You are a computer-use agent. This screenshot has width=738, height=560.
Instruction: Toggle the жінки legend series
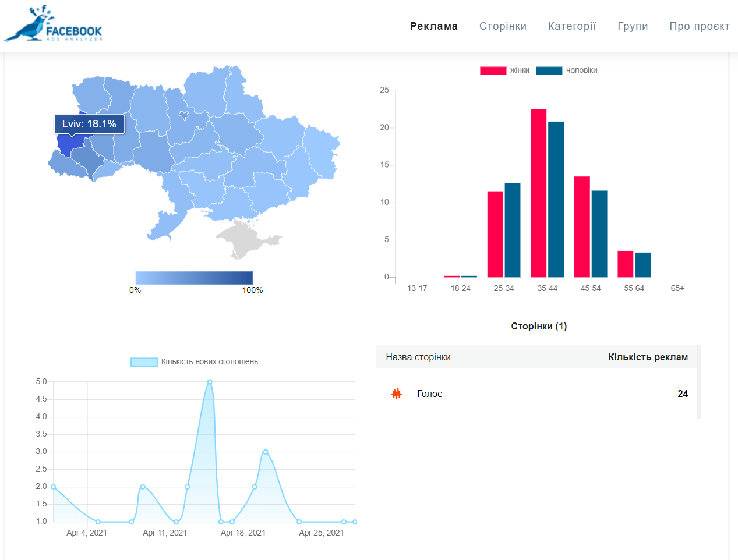click(504, 70)
